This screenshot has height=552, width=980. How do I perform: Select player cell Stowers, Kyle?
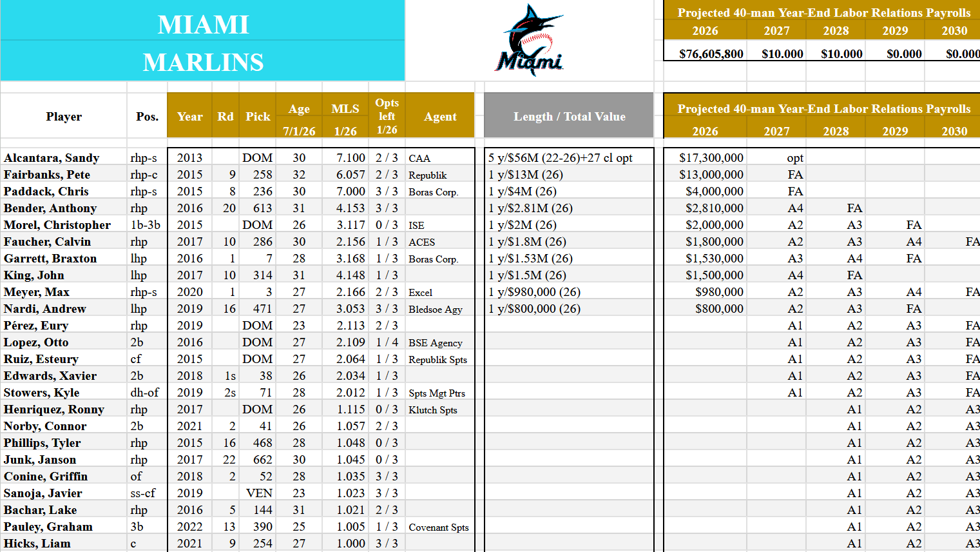point(64,392)
